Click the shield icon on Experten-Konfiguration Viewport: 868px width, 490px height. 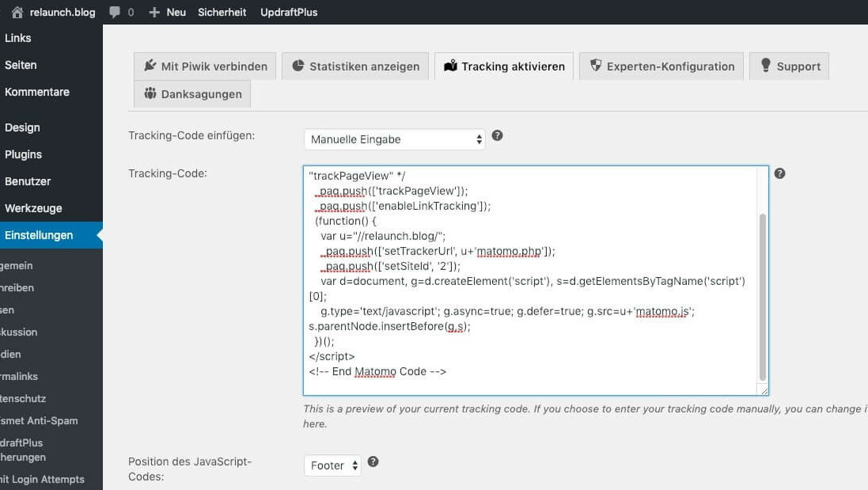(596, 66)
